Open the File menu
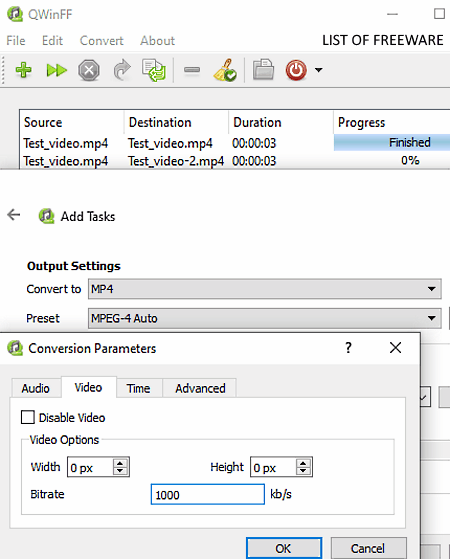 coord(16,41)
